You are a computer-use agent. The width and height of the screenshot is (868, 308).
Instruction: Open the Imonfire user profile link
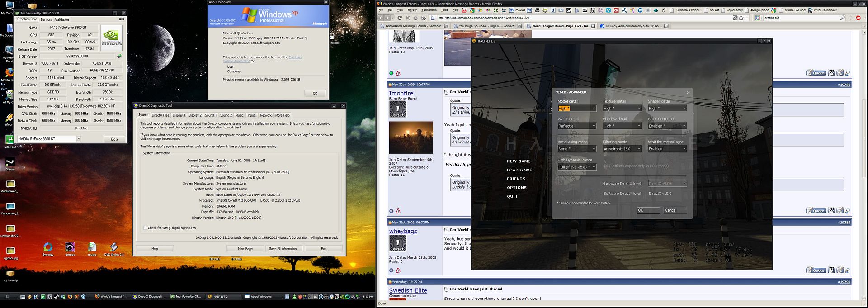click(401, 93)
